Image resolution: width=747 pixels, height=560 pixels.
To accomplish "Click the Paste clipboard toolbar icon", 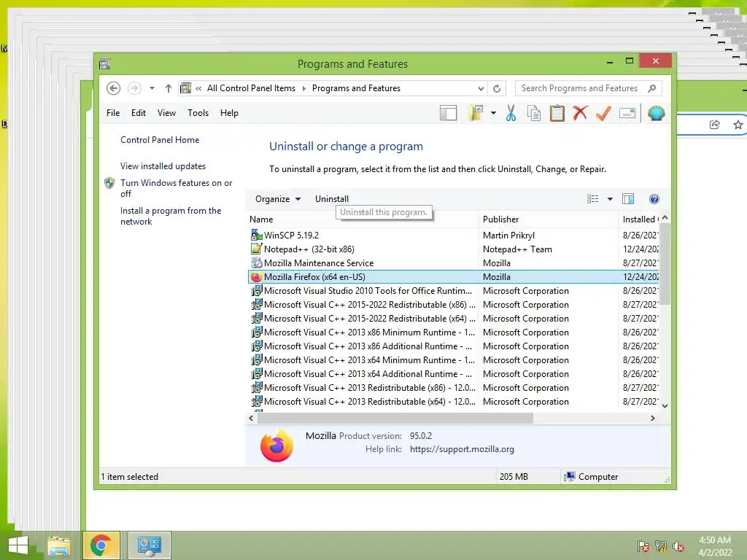I will tap(557, 113).
